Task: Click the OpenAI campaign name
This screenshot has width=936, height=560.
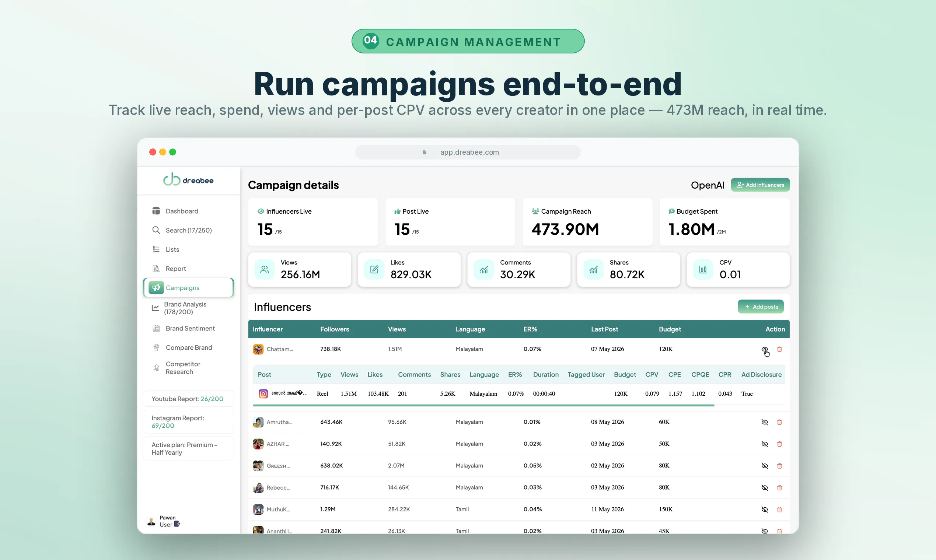Action: [x=707, y=185]
